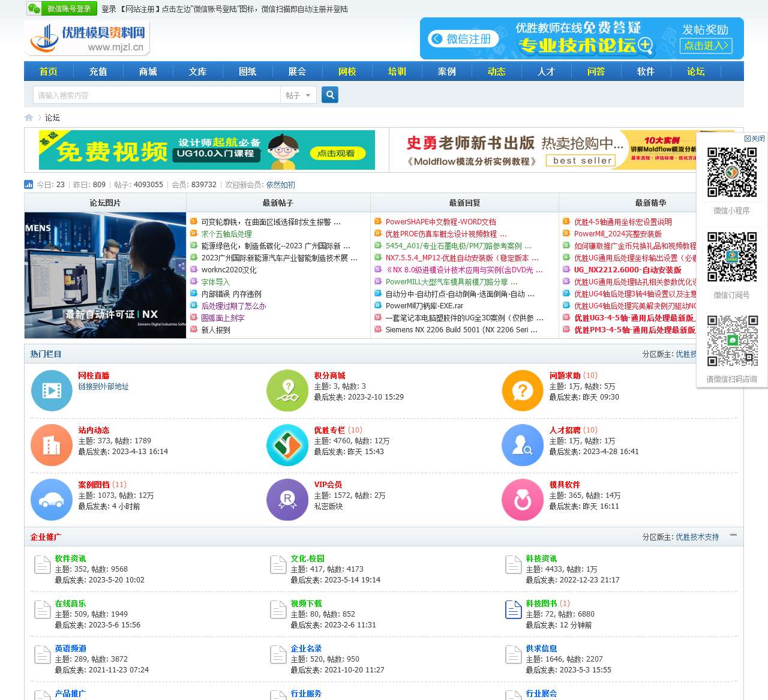
Task: Open the 网校 navigation menu
Action: coord(347,71)
